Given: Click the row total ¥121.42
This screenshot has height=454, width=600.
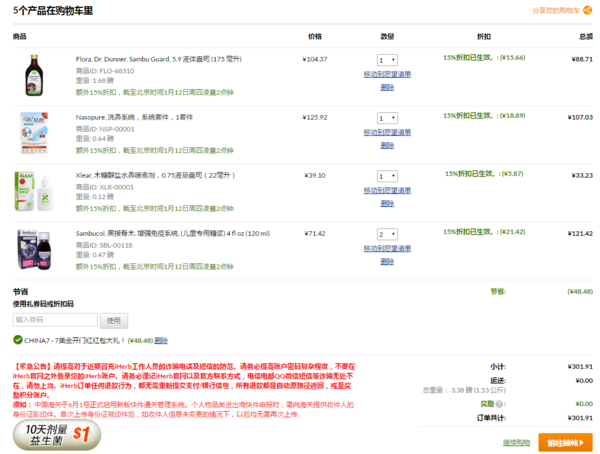Looking at the screenshot, I should point(580,234).
